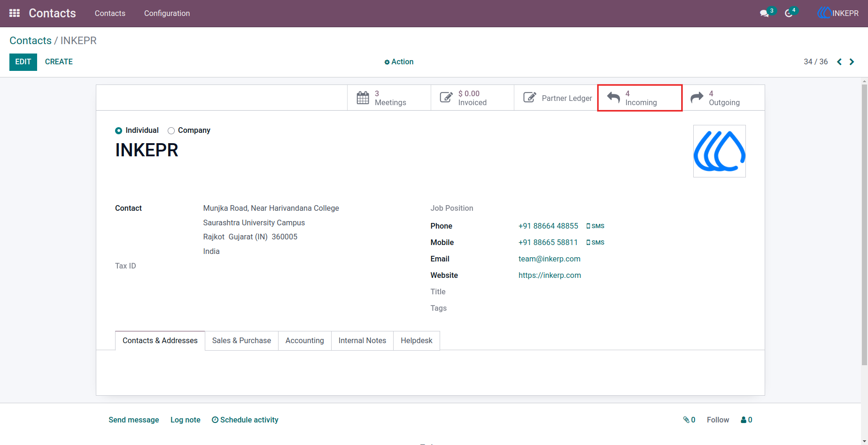Open the Partner Ledger stat button
The width and height of the screenshot is (868, 445).
(556, 98)
